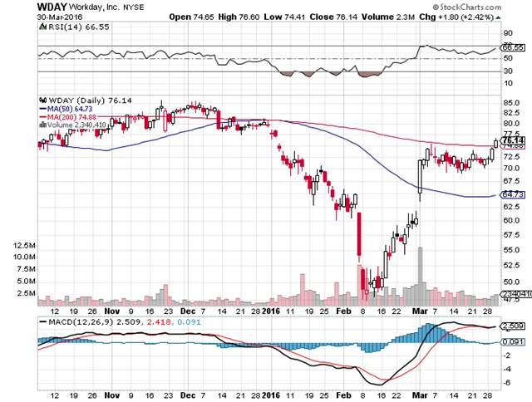Click the Feb label on bottom date axis

(343, 395)
